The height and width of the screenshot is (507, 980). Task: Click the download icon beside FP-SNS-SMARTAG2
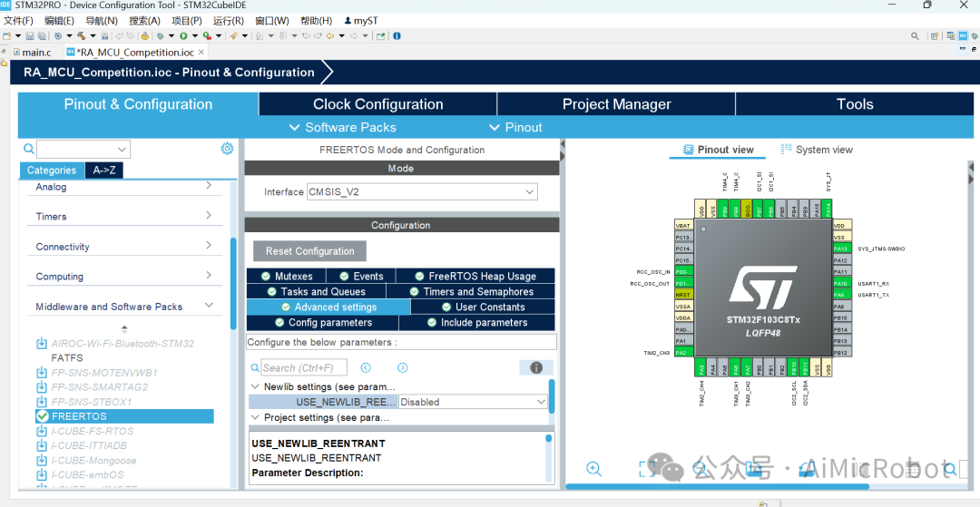(42, 387)
